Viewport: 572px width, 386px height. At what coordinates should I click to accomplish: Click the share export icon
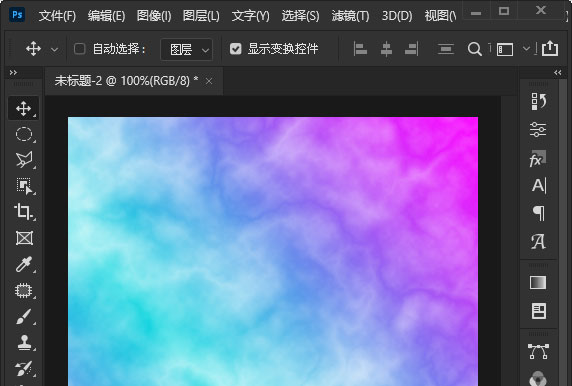click(x=550, y=48)
